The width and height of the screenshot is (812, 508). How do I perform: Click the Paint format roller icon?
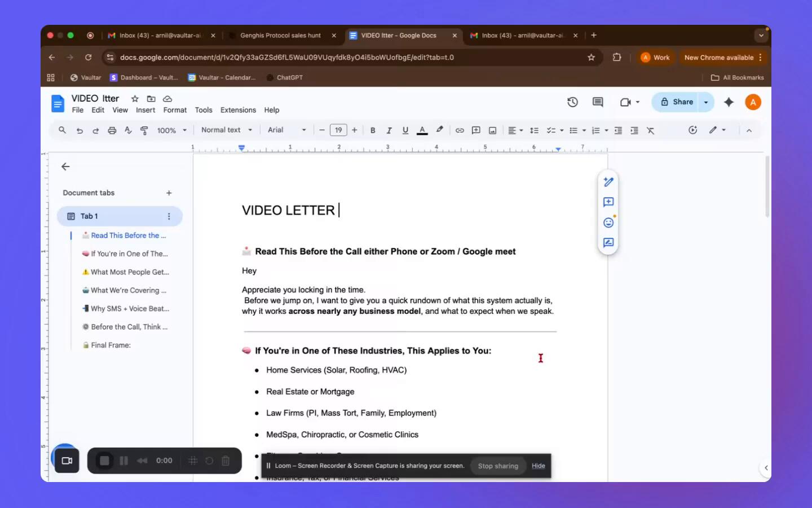[144, 130]
